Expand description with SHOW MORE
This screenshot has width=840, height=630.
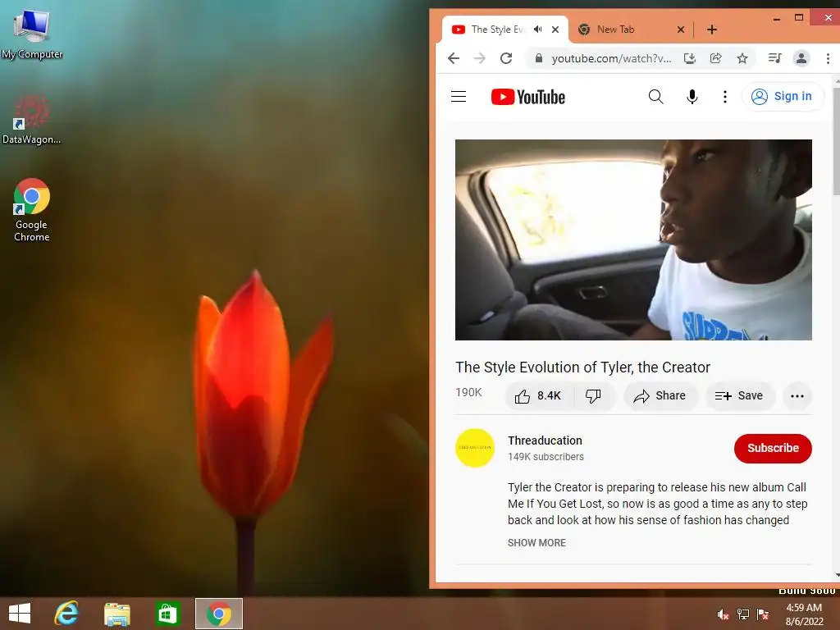536,543
